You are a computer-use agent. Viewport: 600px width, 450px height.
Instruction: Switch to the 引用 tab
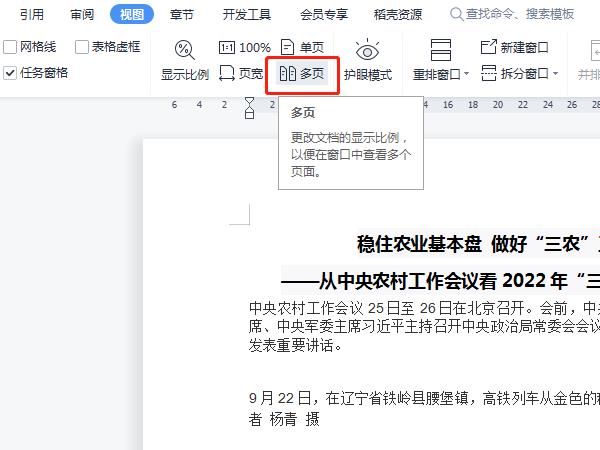(x=32, y=14)
